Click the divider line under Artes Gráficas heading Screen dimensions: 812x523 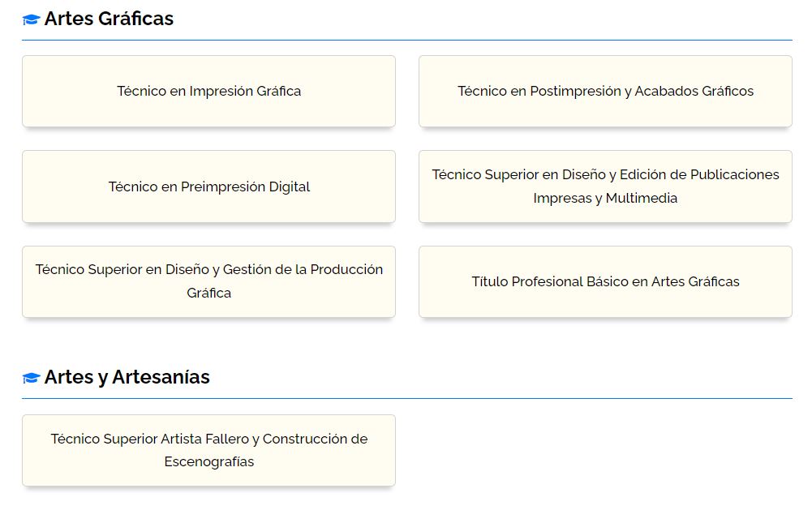pos(406,40)
